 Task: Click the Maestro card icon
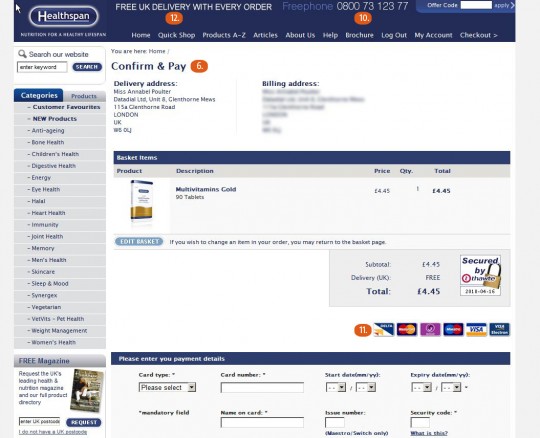click(453, 330)
